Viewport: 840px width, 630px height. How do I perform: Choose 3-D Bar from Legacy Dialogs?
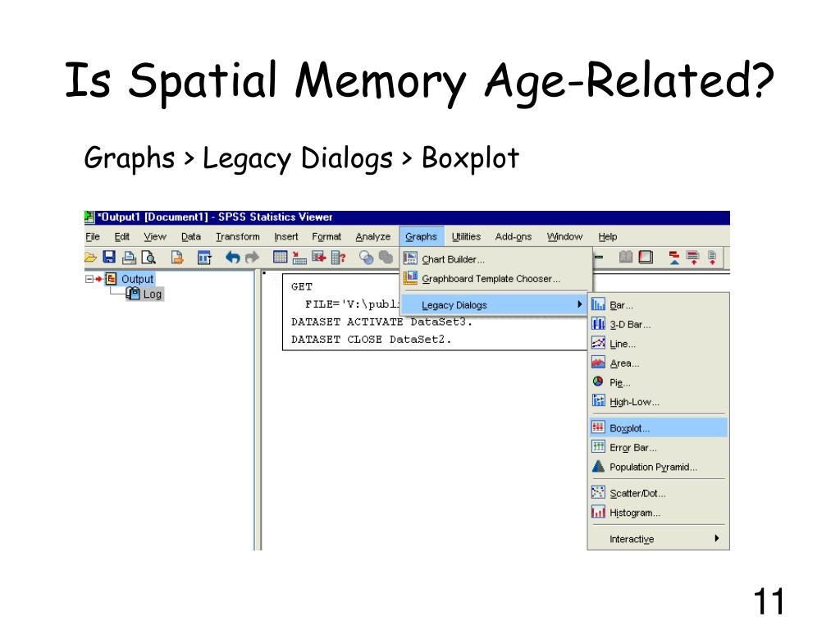[659, 324]
